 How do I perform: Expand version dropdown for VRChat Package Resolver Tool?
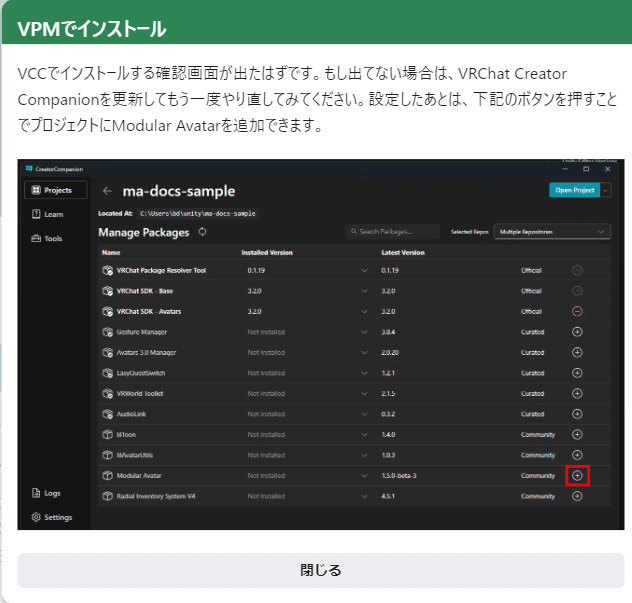pos(364,270)
